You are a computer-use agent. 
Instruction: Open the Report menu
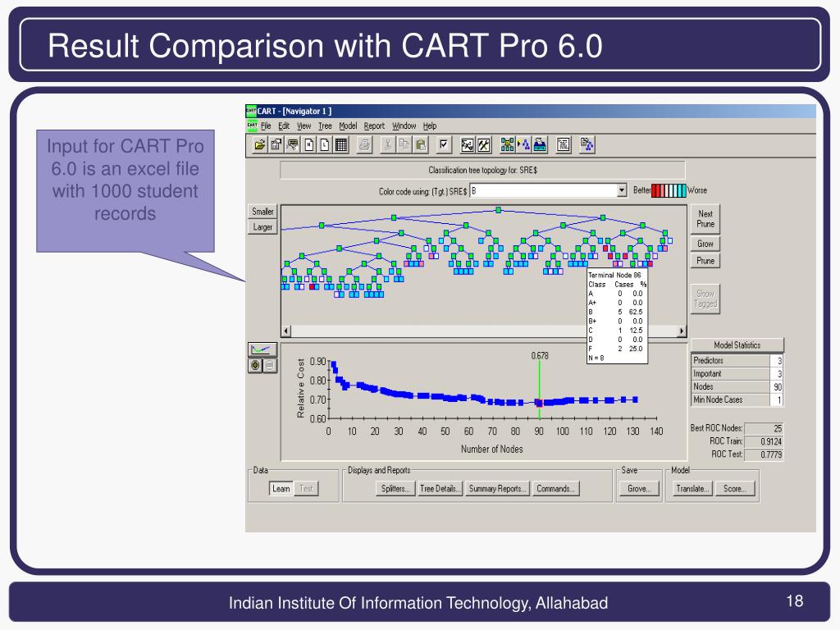[x=374, y=126]
